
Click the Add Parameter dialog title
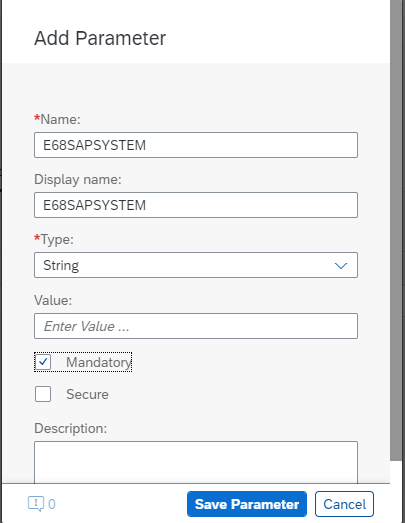[x=100, y=38]
